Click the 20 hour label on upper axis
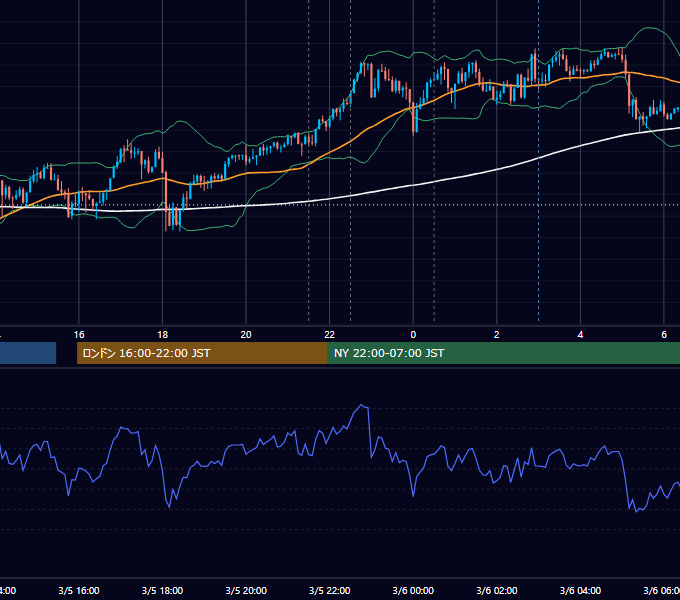This screenshot has width=680, height=600. tap(246, 335)
